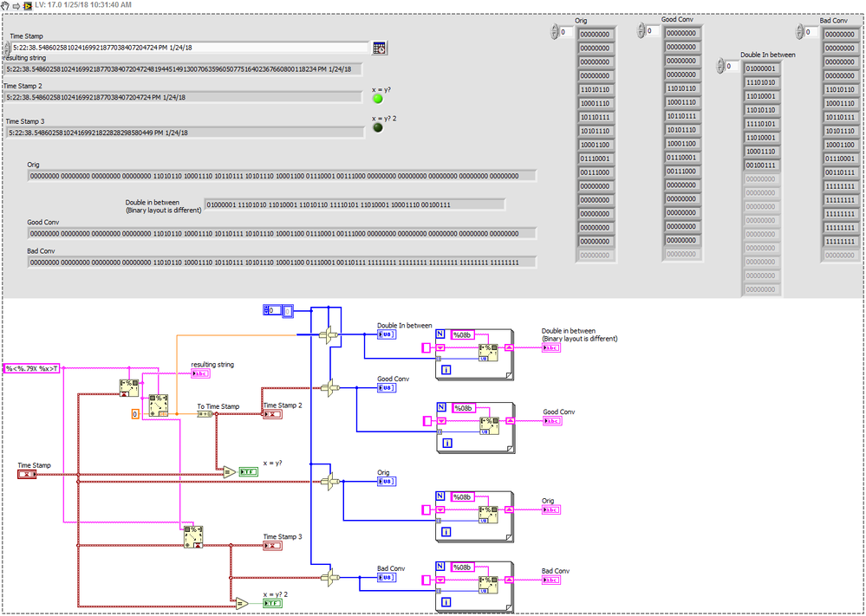Select the Type Cast node feeding Bad Conv
Viewport: 866px width, 616px height.
click(329, 578)
